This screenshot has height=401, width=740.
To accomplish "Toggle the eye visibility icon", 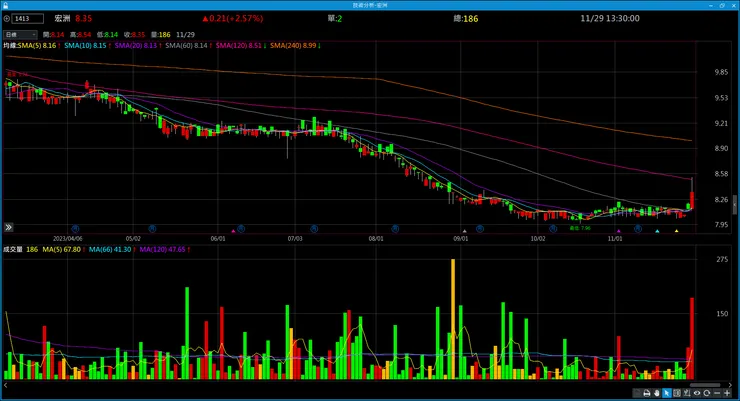I will (697, 393).
